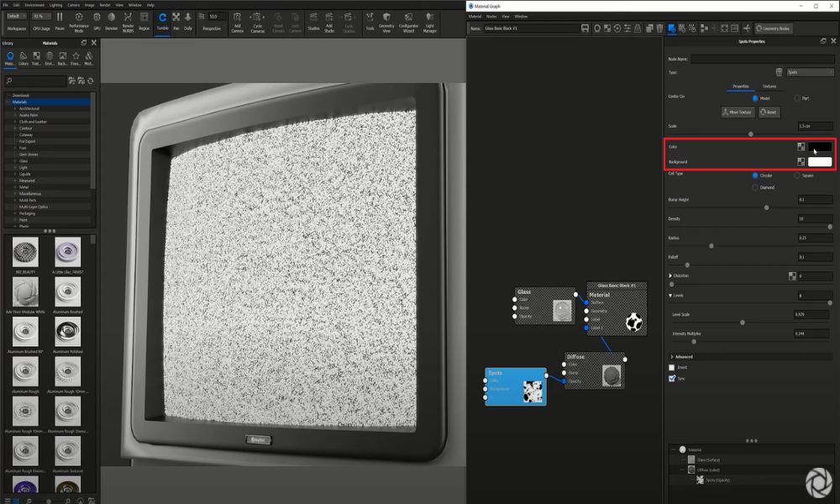Screen dimensions: 840x504
Task: Switch to the Textures tab
Action: tap(769, 86)
